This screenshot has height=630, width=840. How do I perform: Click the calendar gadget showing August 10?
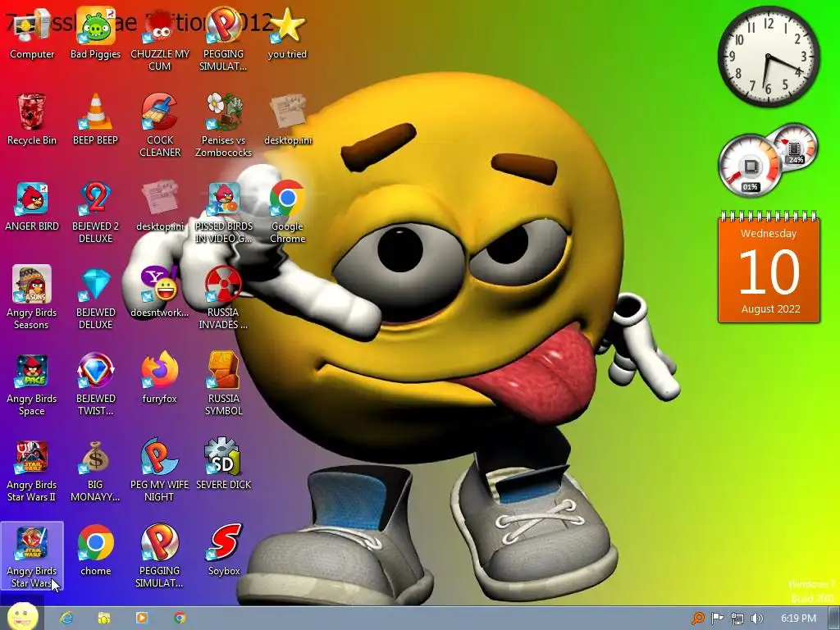[x=769, y=268]
